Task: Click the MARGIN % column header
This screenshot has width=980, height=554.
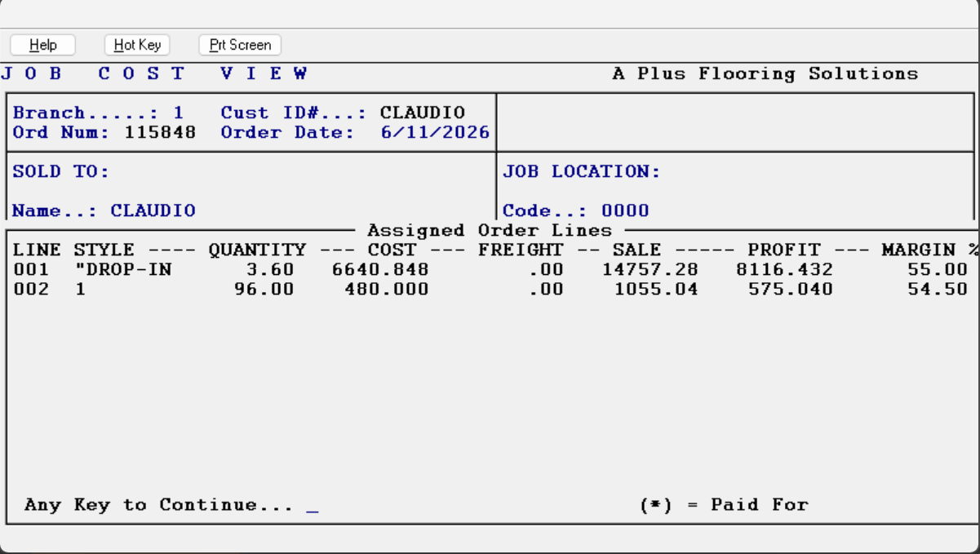Action: tap(930, 250)
